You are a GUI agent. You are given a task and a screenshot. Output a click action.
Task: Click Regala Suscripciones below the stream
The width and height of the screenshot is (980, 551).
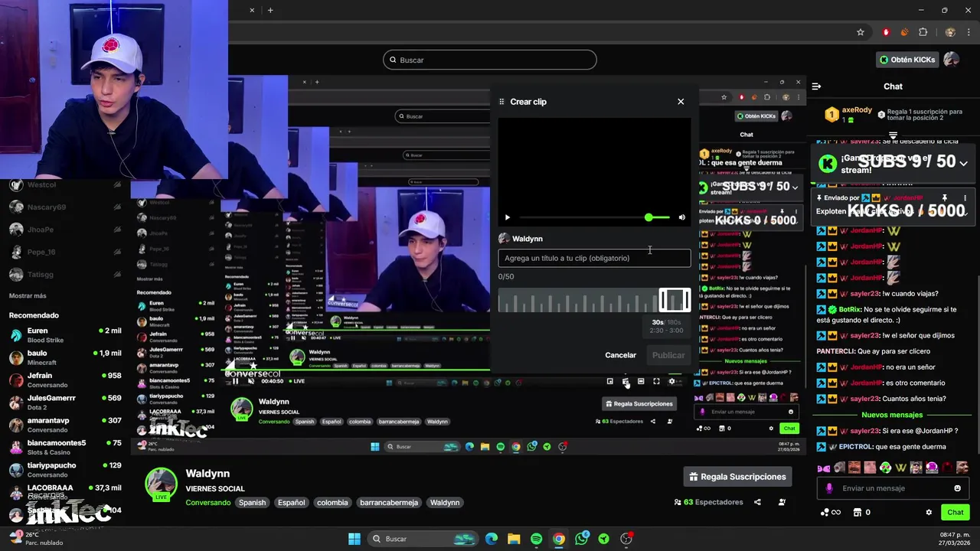[737, 477]
